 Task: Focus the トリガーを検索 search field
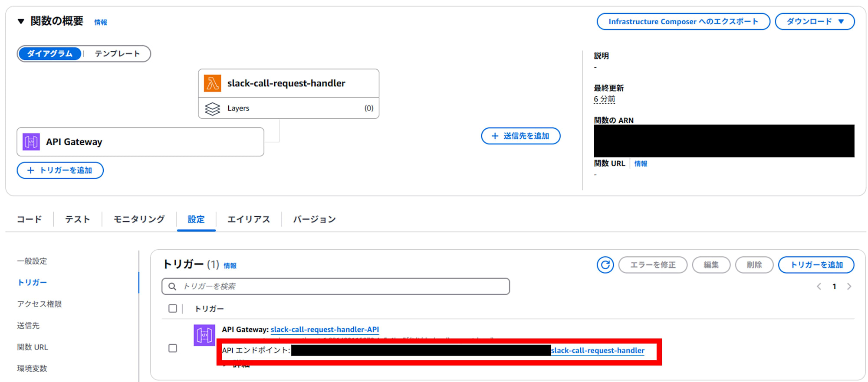click(x=336, y=286)
